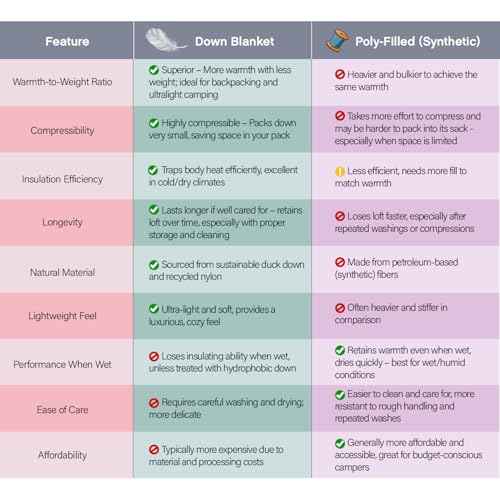The height and width of the screenshot is (500, 500).
Task: Click the Performance When Wet label
Action: coord(62,364)
